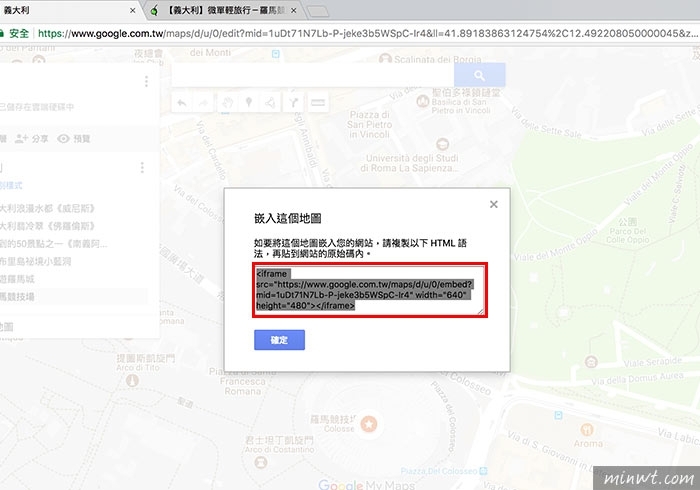Select the 威尼斯 list item

click(47, 208)
